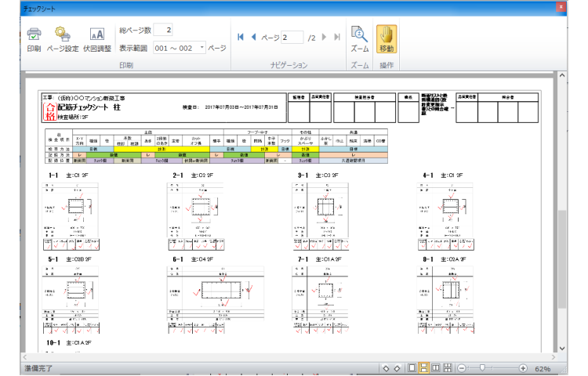Click the zoom out minus button

click(463, 368)
